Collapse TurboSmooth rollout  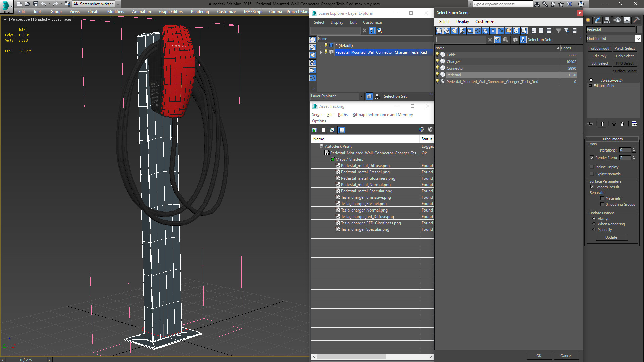coord(588,139)
